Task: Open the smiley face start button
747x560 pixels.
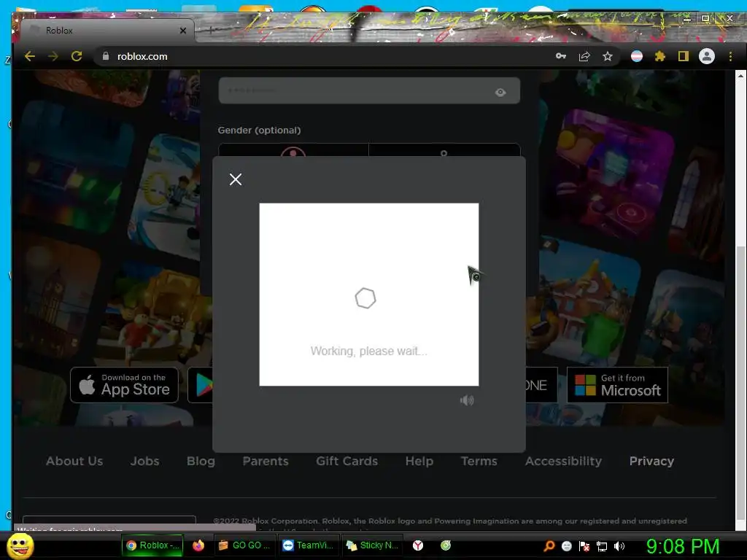Action: pyautogui.click(x=20, y=545)
